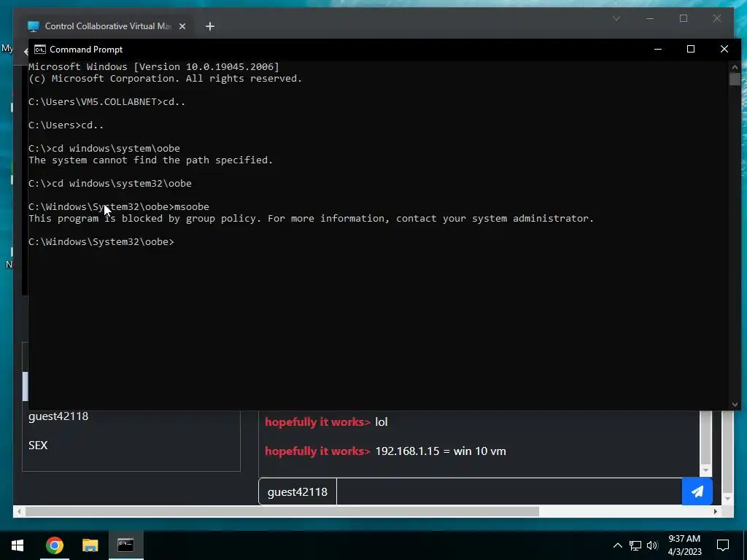Click the browser horizontal scrollbar left arrow
Image resolution: width=747 pixels, height=560 pixels.
pyautogui.click(x=19, y=511)
